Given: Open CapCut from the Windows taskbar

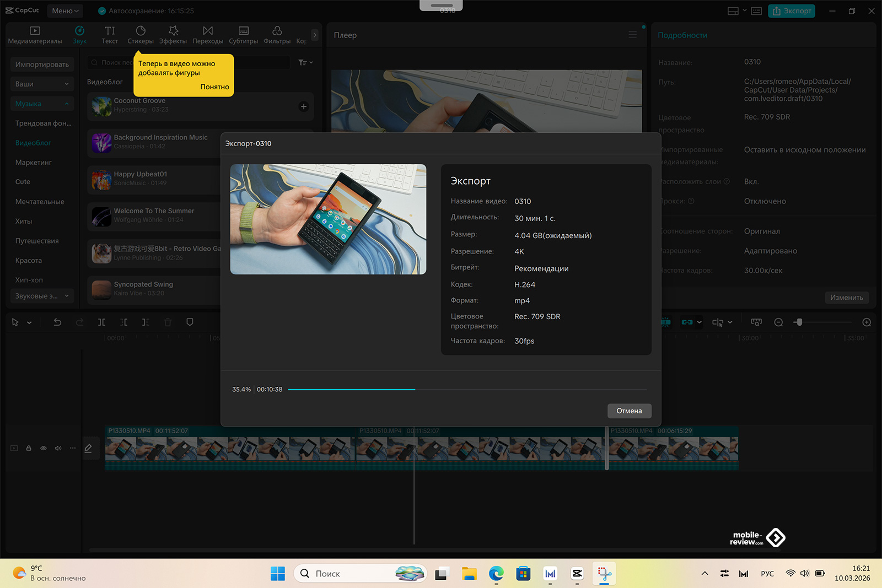Looking at the screenshot, I should [x=577, y=574].
